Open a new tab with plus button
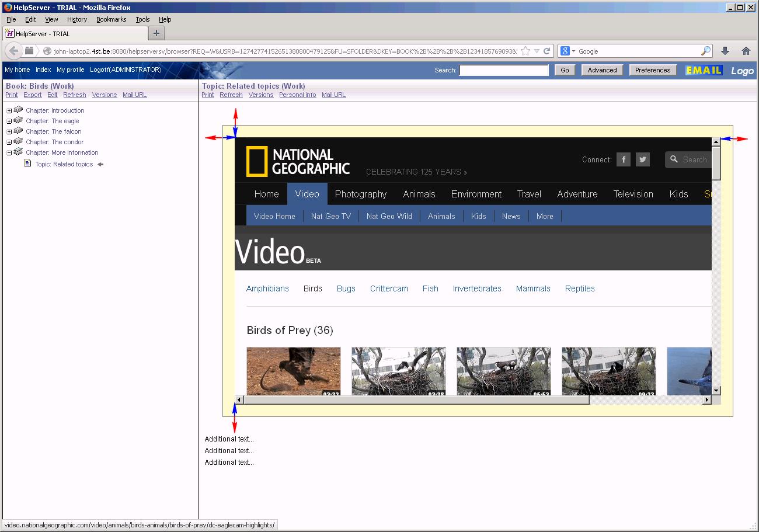The height and width of the screenshot is (532, 759). (x=156, y=33)
